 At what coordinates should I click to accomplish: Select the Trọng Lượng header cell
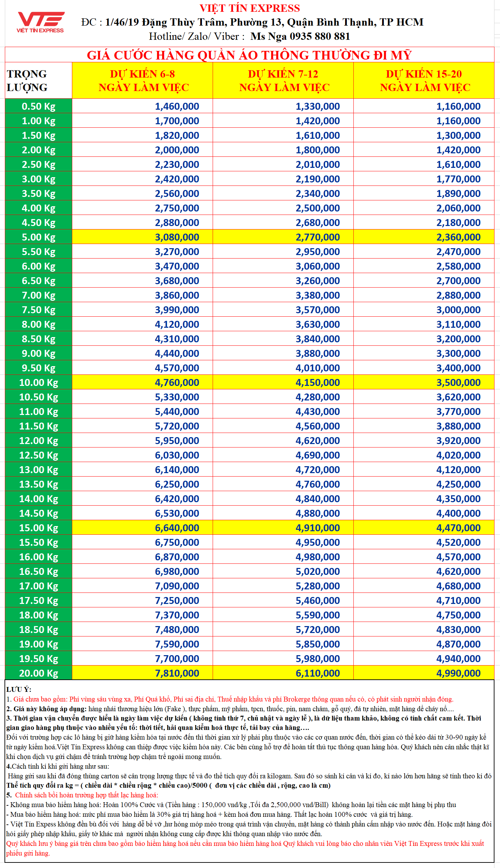point(38,81)
